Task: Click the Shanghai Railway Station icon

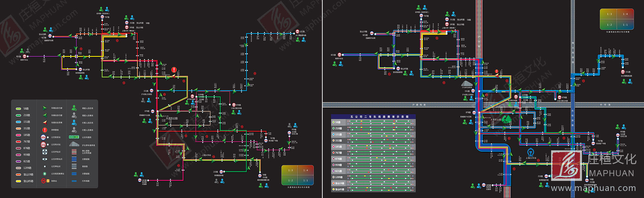Action: tap(530, 152)
